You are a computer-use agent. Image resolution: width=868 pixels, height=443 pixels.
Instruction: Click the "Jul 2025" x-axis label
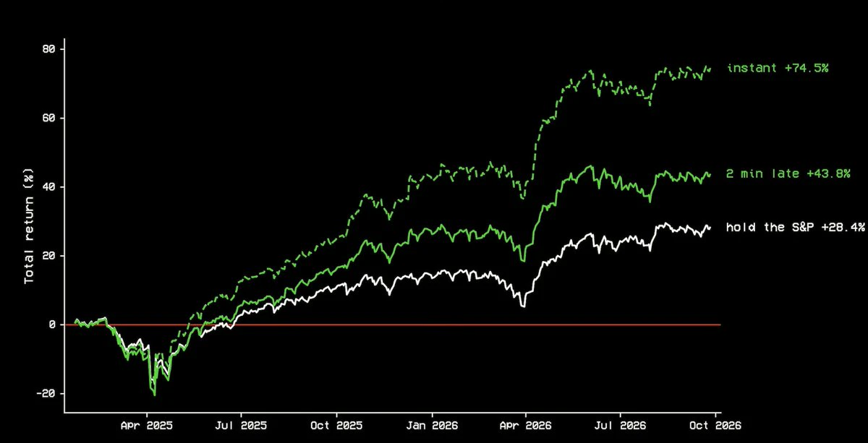pyautogui.click(x=242, y=426)
